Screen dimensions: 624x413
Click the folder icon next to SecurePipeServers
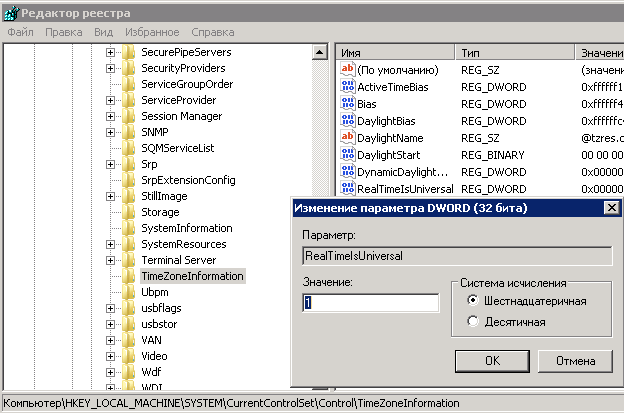pos(128,52)
